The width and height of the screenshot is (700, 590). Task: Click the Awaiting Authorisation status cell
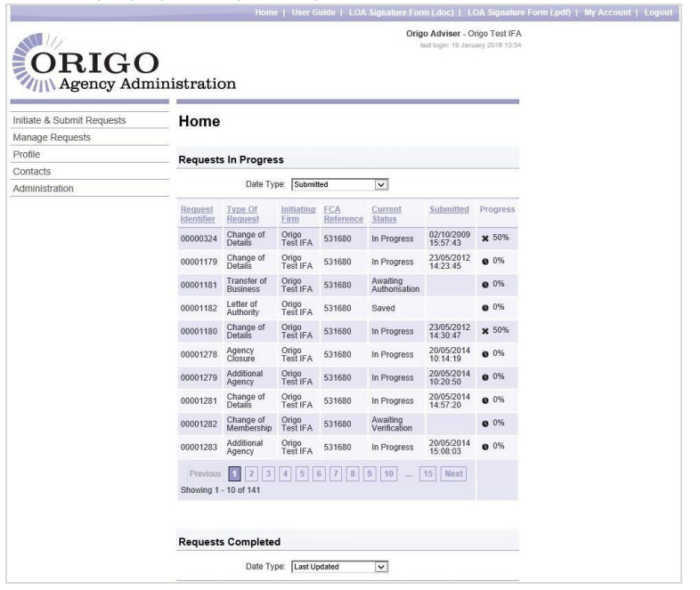click(x=395, y=285)
